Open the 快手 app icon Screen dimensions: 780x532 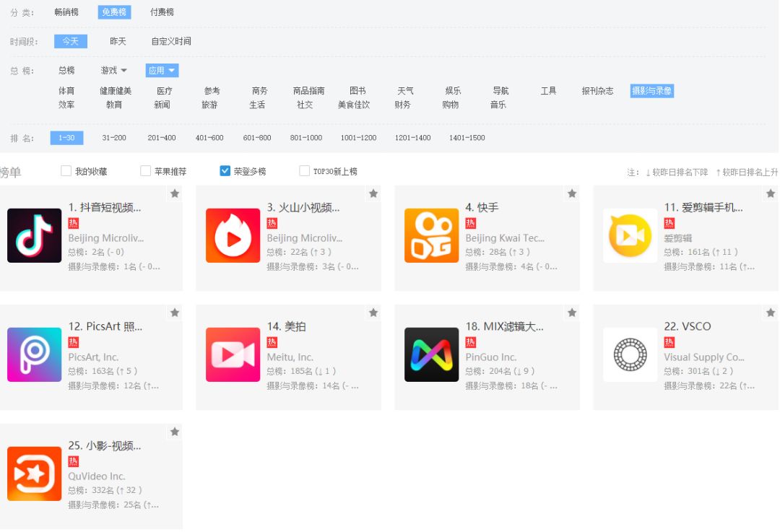pos(431,235)
